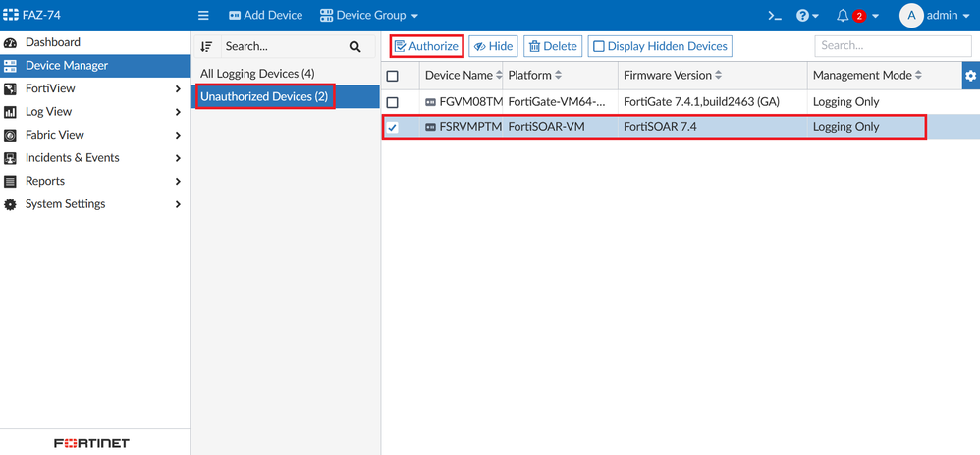Screen dimensions: 980x455
Task: Click the sort order icon beside device search
Action: [x=207, y=46]
